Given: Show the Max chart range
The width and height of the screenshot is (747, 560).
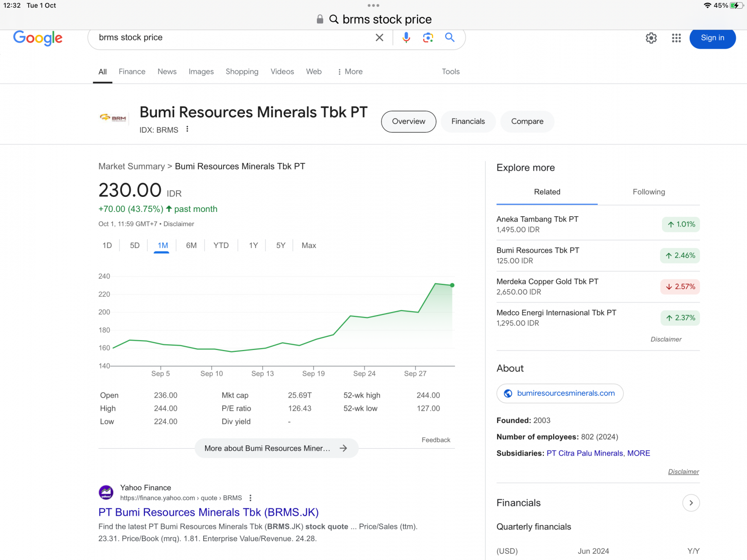Looking at the screenshot, I should 309,245.
